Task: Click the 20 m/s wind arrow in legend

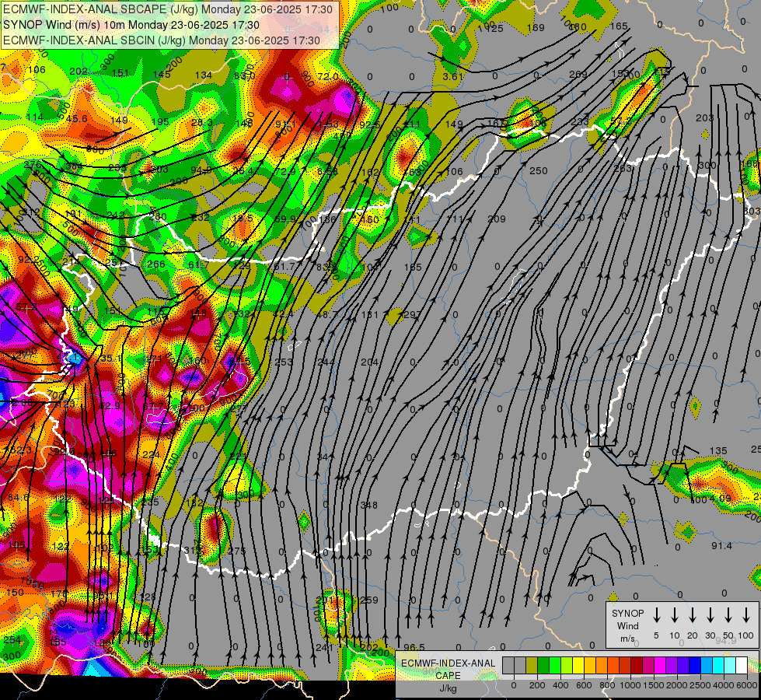Action: pos(692,615)
